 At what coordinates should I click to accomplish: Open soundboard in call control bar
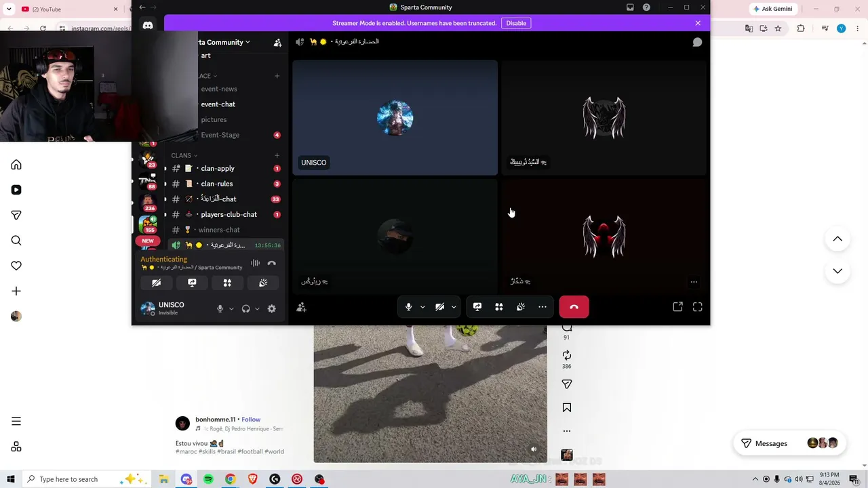click(521, 307)
